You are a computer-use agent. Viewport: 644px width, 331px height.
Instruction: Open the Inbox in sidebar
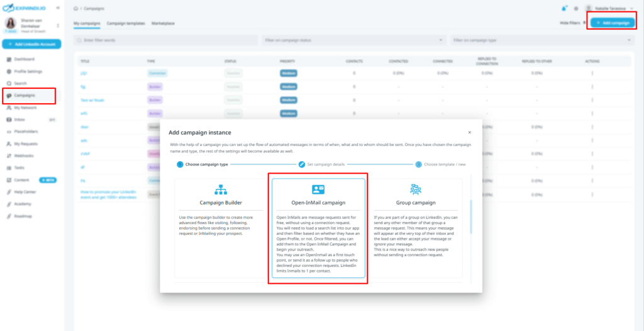(x=21, y=120)
